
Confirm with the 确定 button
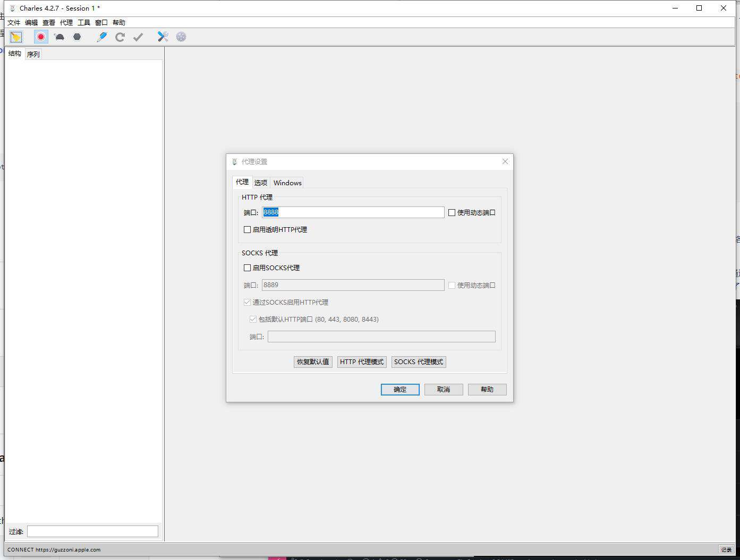tap(400, 390)
